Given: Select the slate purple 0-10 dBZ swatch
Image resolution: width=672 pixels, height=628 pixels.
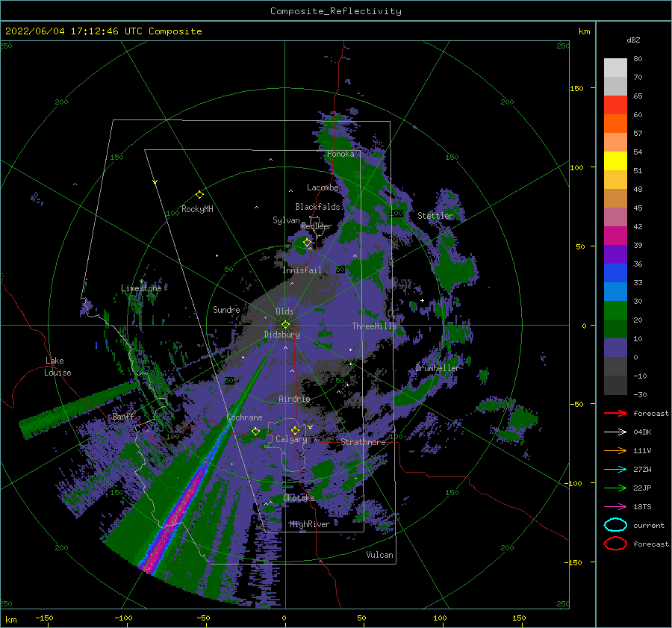Looking at the screenshot, I should (615, 348).
